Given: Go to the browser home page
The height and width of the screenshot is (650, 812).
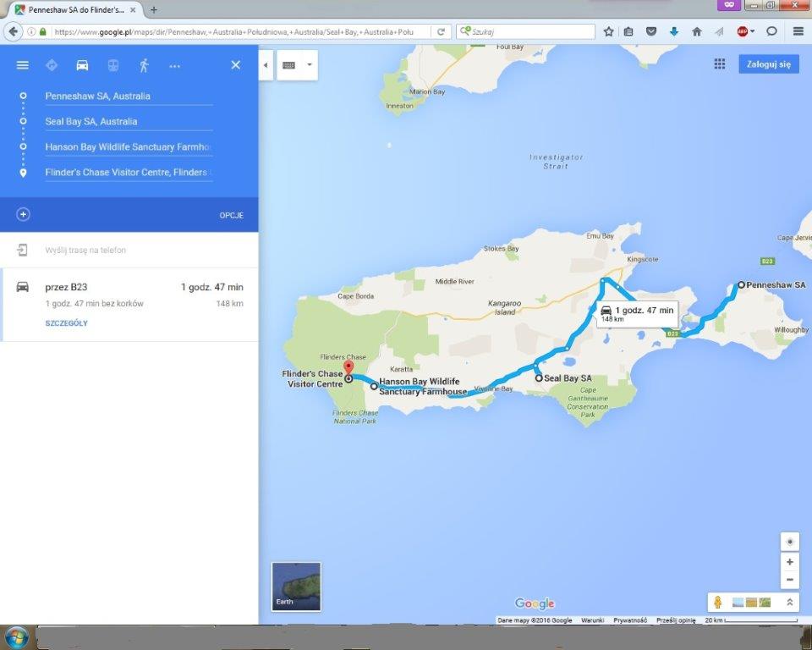Looking at the screenshot, I should point(696,31).
